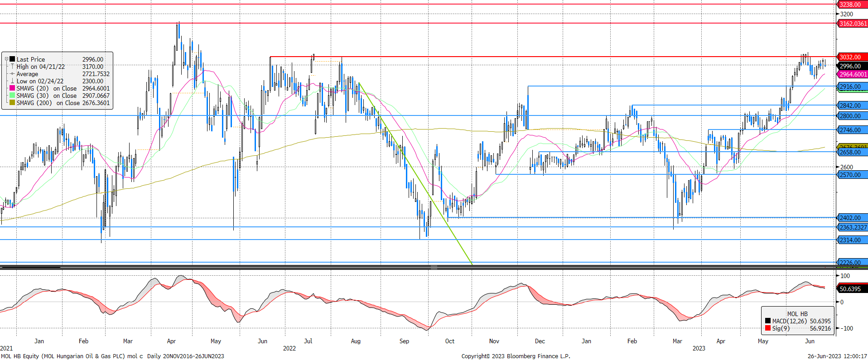Click the blue 2363.2327 level tag
868x360 pixels.
[x=852, y=227]
